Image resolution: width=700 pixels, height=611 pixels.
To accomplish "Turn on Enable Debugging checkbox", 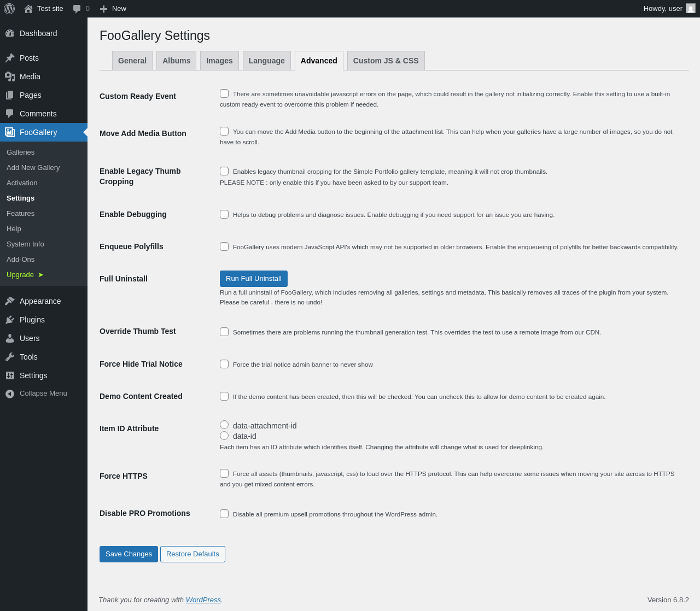I will tap(224, 214).
